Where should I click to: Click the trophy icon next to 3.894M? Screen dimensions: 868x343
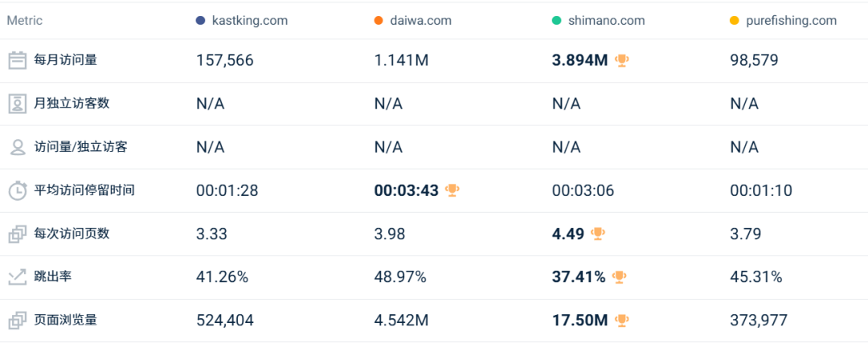pos(622,60)
